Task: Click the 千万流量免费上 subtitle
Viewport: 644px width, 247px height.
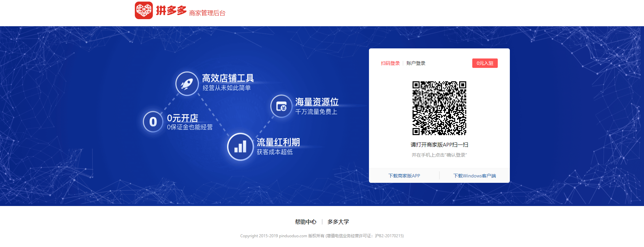Action: [316, 112]
